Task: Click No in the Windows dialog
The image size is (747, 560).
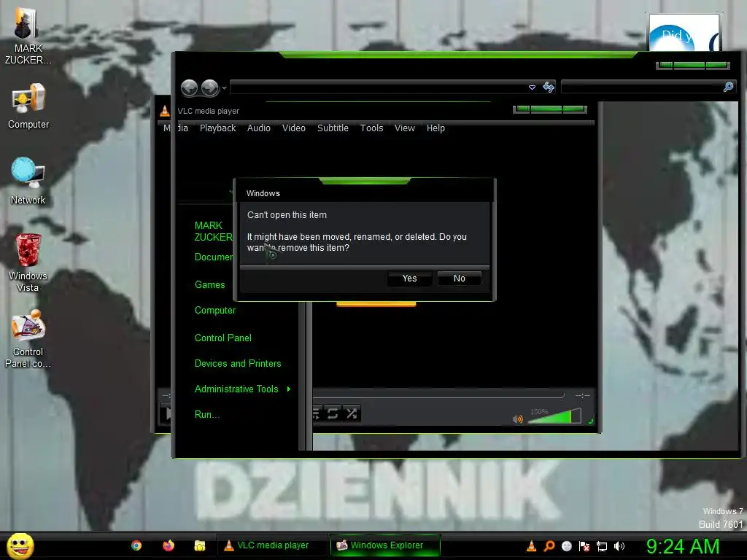Action: pos(460,279)
